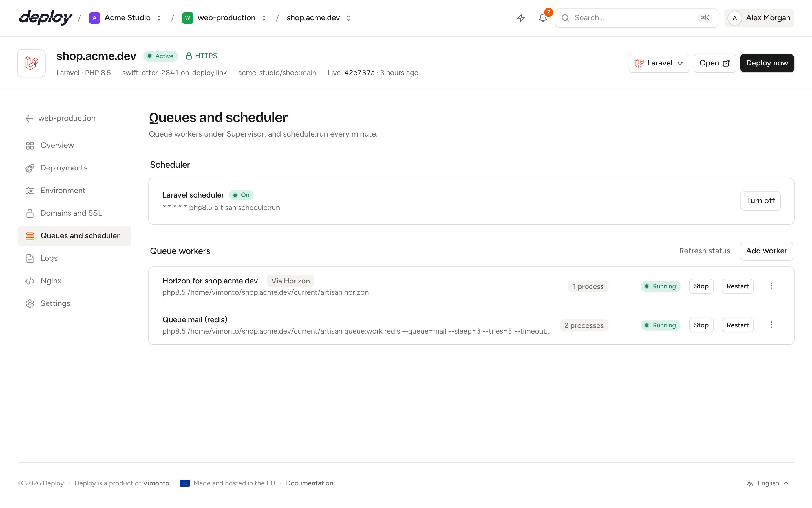Open the Environment sidebar item
812x508 pixels.
pos(74,190)
